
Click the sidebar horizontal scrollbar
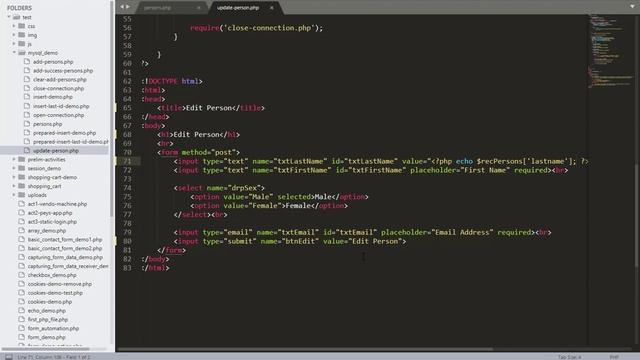click(x=45, y=349)
